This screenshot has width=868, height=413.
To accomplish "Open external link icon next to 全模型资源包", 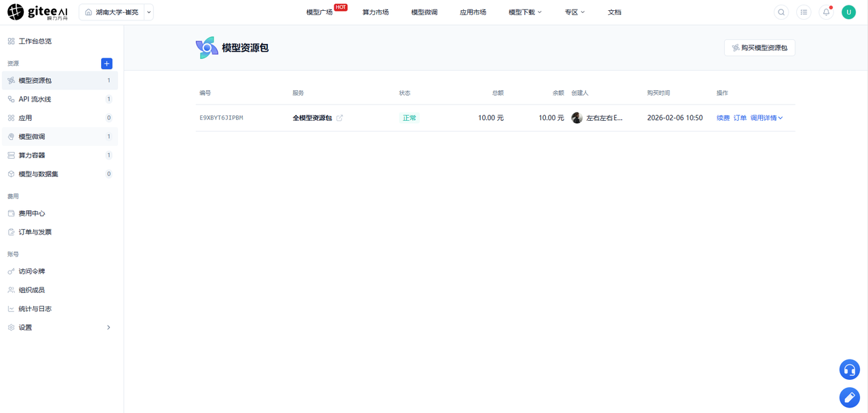I will (340, 118).
